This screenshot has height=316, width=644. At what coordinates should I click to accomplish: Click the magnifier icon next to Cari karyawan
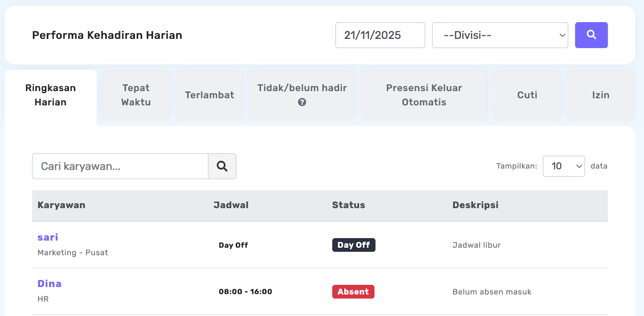pos(222,166)
